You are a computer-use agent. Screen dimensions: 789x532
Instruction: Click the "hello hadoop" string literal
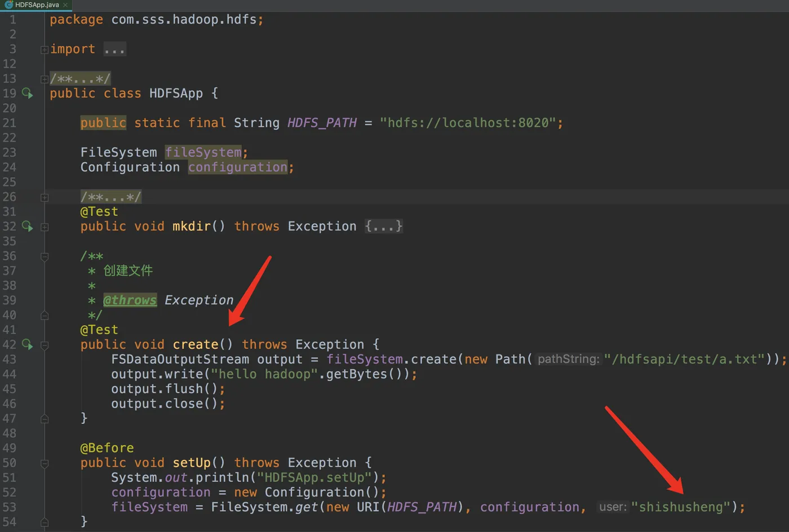(264, 374)
